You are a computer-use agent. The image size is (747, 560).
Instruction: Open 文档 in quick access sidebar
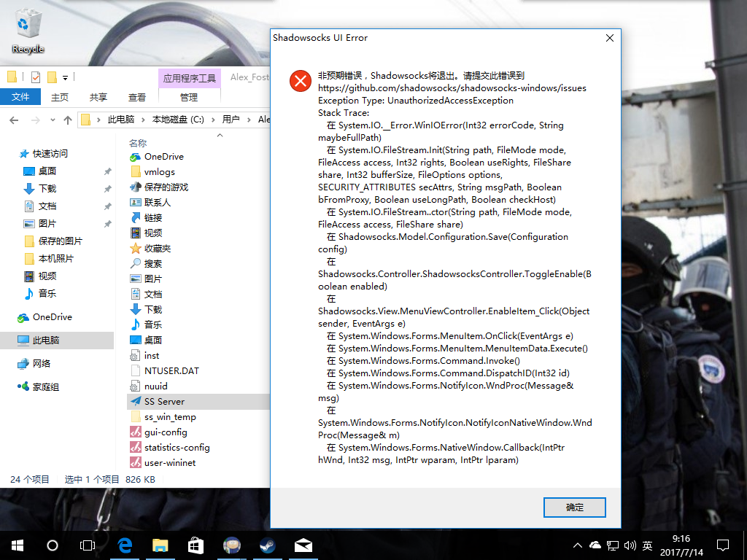[x=47, y=206]
